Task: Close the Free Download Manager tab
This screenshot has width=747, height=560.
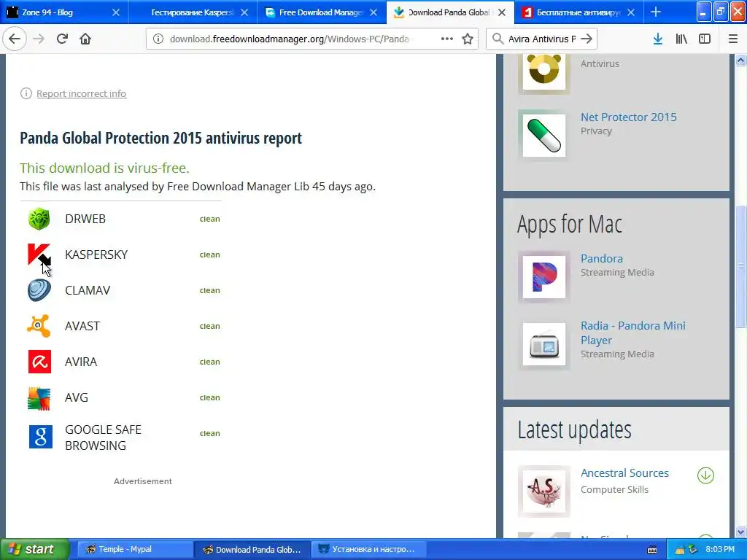Action: tap(373, 12)
